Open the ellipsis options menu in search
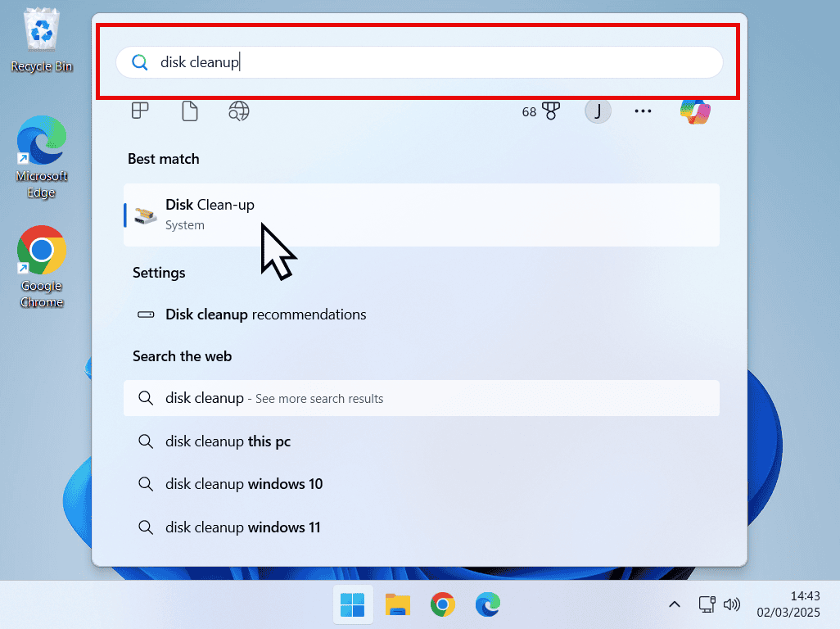This screenshot has height=629, width=840. 643,111
